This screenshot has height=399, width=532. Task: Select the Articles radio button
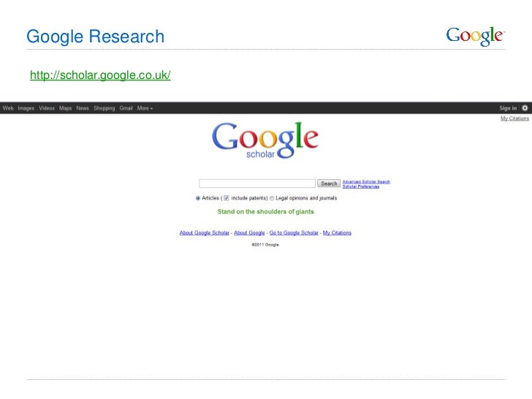[x=198, y=198]
